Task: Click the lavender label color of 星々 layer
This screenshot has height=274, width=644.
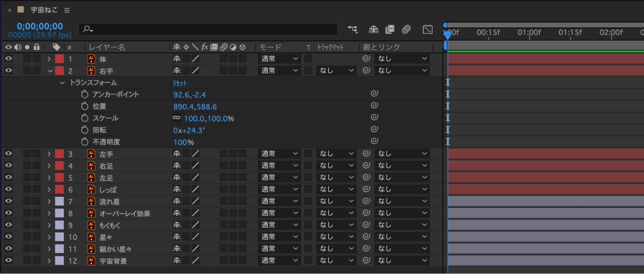Action: tap(59, 237)
